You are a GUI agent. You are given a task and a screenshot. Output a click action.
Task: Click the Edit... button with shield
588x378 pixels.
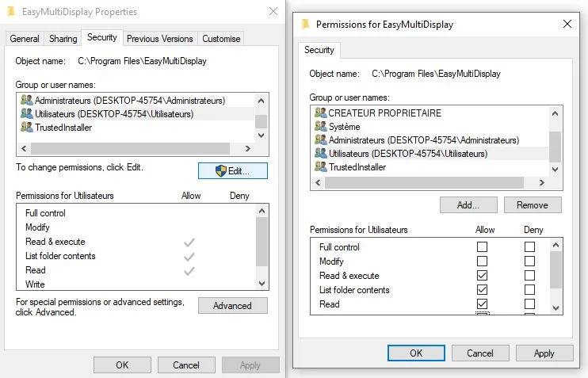(233, 171)
